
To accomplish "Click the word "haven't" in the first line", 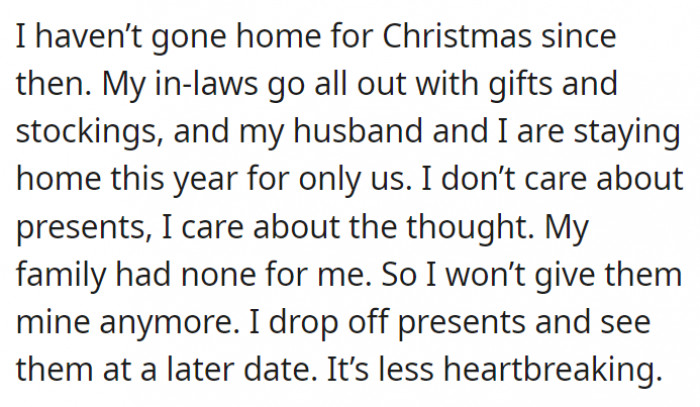I will (88, 36).
